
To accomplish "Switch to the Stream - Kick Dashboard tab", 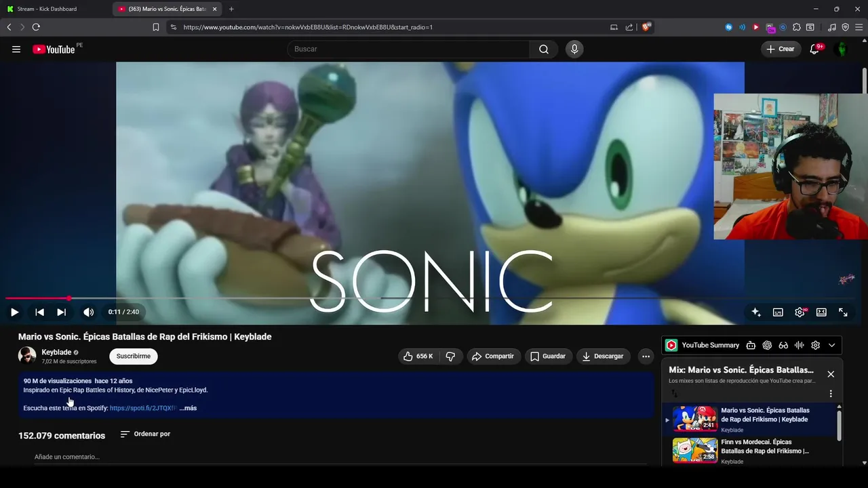I will [x=56, y=9].
